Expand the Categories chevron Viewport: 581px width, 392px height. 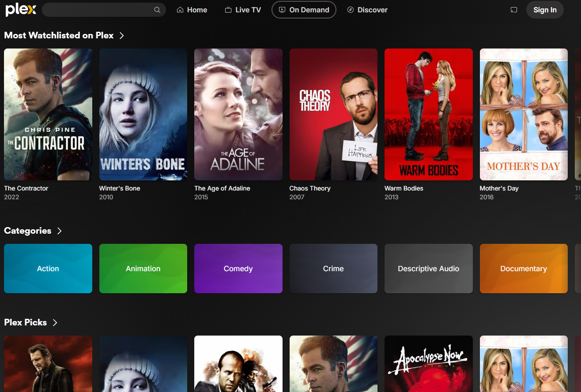coord(59,231)
